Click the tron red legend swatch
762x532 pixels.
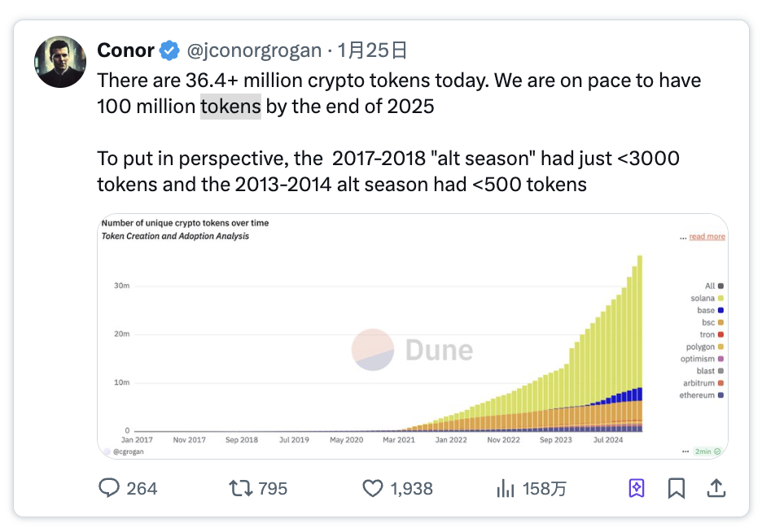[x=720, y=334]
